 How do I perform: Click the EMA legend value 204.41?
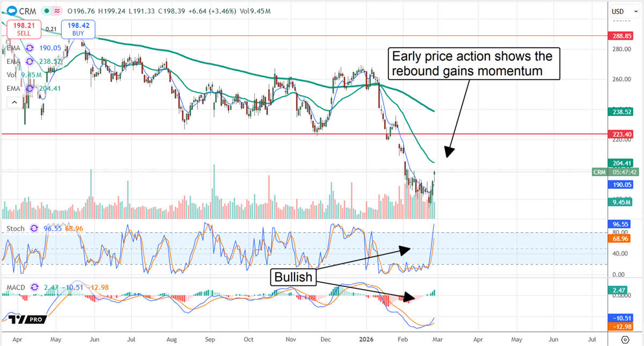click(x=51, y=88)
